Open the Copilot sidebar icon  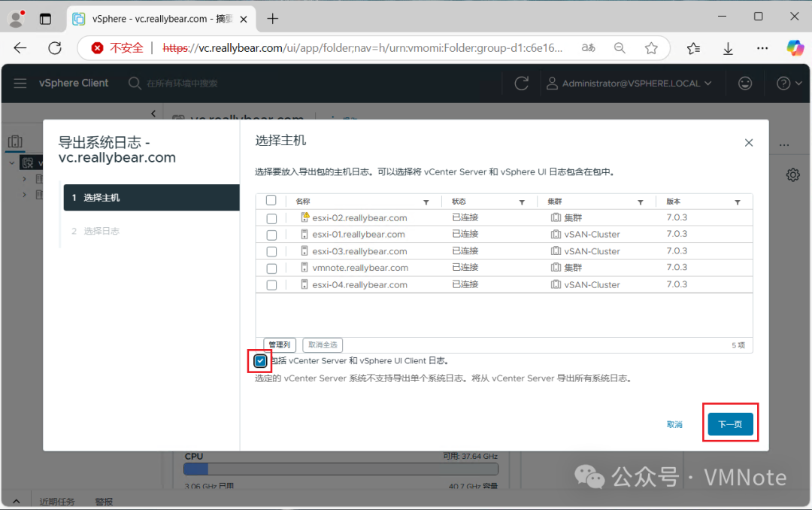point(795,48)
